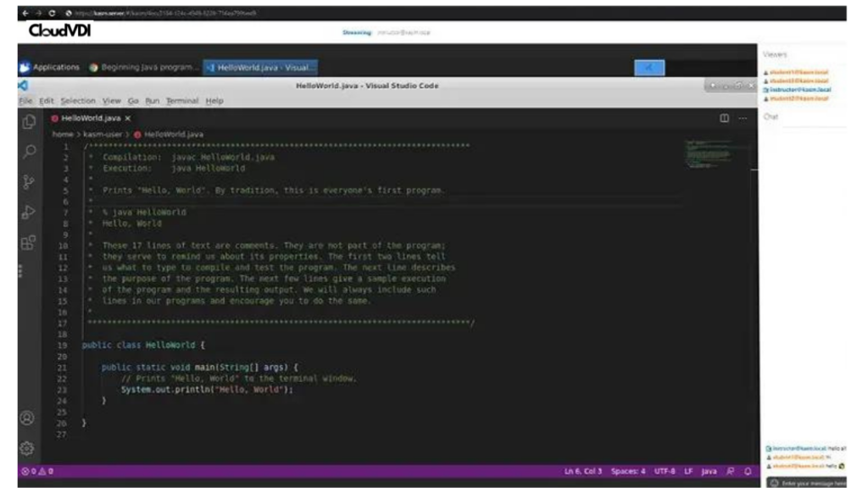This screenshot has height=488, width=868.
Task: Click the Viewers heading
Action: pos(775,54)
